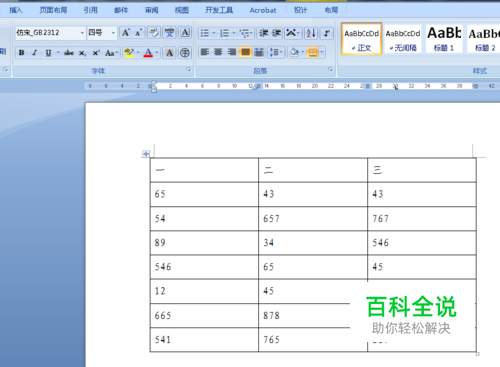Open the Phonetic Guide tool
Screen dimensions: 500x367
(170, 33)
